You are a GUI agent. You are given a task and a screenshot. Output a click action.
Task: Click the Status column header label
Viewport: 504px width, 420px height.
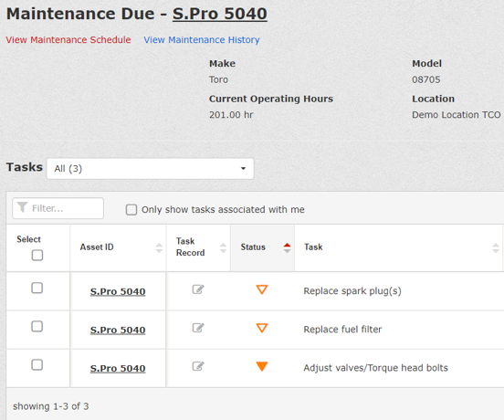click(253, 247)
